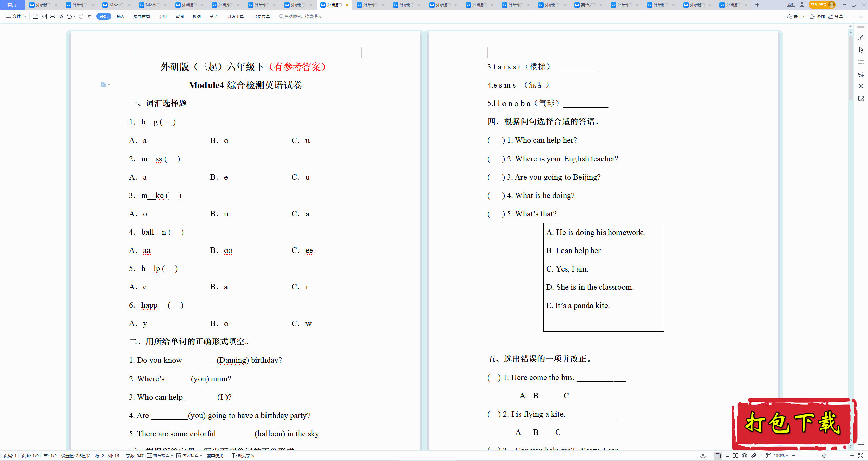Click the cloud not-uploaded status icon
868x461 pixels.
tap(796, 16)
